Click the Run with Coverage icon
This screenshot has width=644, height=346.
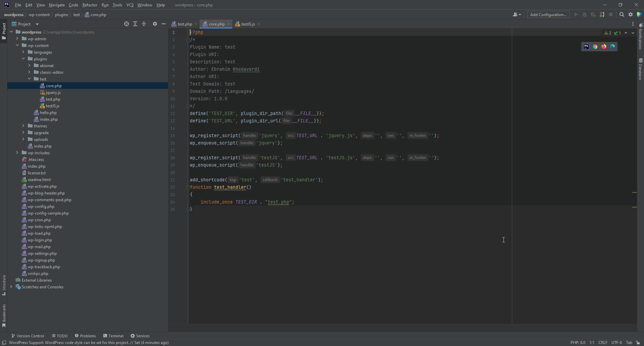point(593,14)
